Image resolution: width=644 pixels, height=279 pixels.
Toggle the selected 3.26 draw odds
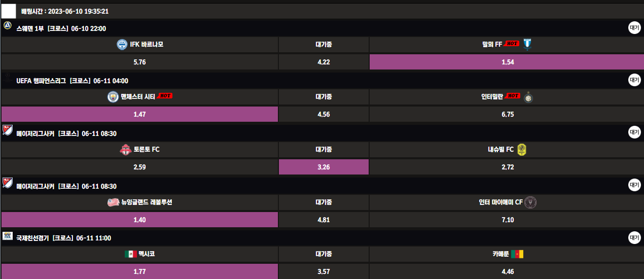point(324,167)
